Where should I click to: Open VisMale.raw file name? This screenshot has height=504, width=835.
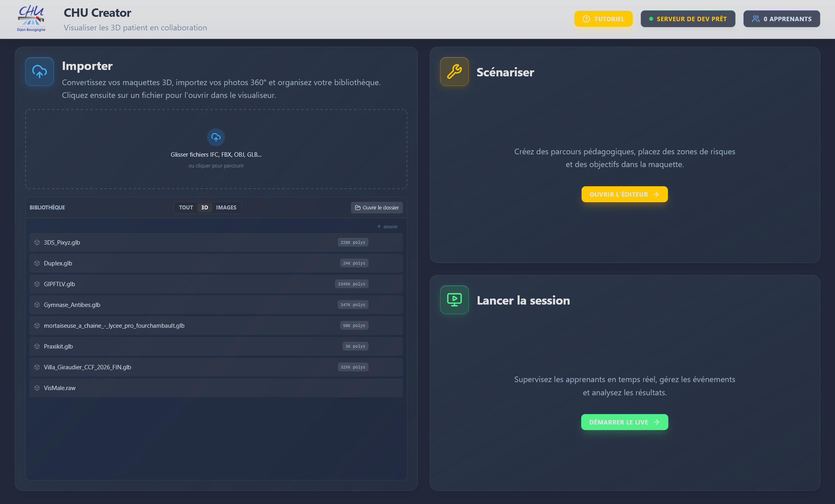60,388
